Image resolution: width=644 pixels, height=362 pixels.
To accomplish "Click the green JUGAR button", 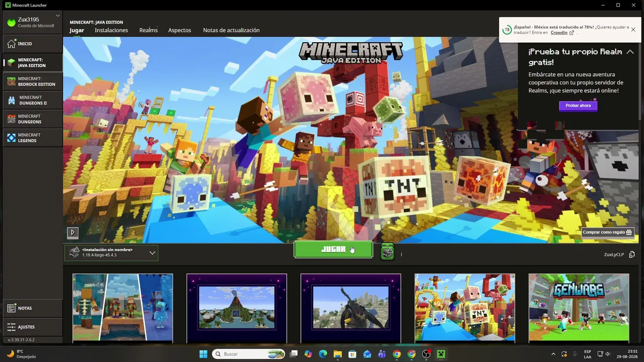I will (334, 249).
